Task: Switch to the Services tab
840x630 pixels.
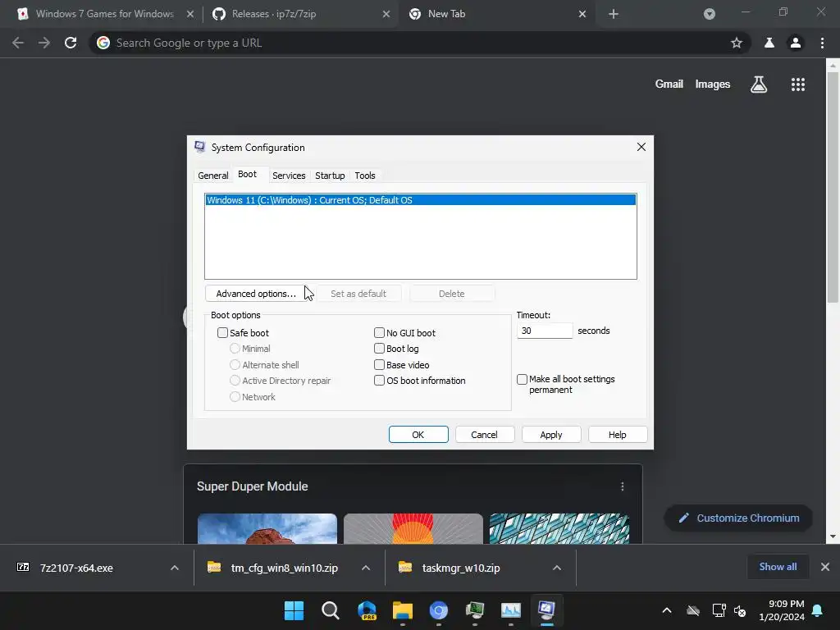Action: click(x=289, y=176)
